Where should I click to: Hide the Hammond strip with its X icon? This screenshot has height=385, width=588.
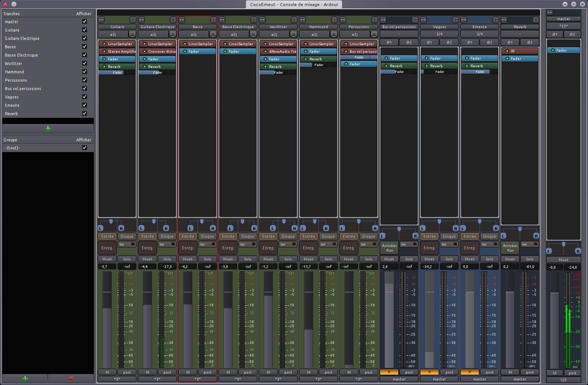pyautogui.click(x=334, y=20)
